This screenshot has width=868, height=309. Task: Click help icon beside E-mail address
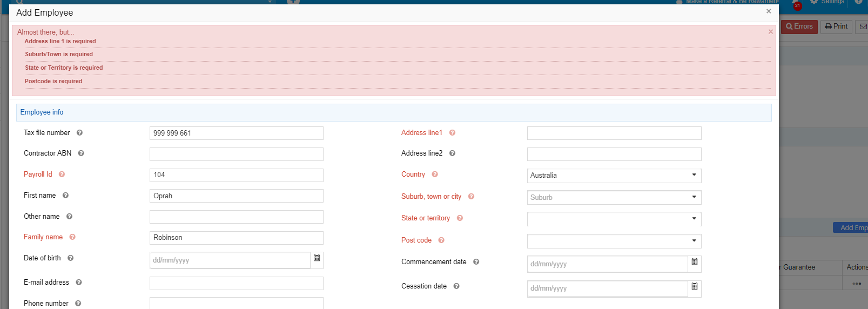coord(79,283)
